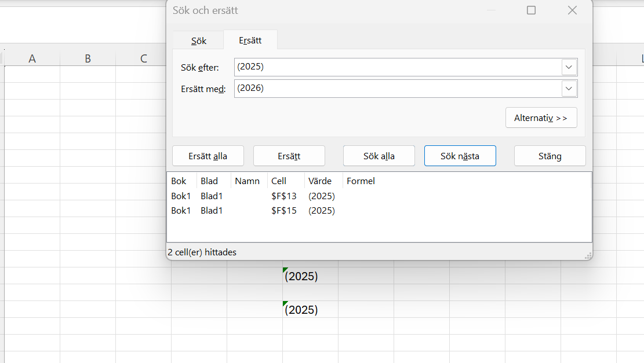
Task: Click the Värde column header in results
Action: pyautogui.click(x=320, y=181)
